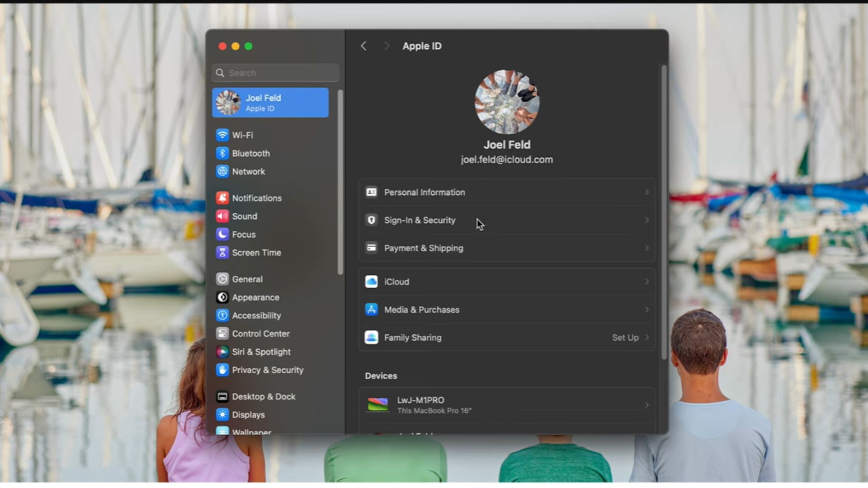Open Wi-Fi settings icon in sidebar

[222, 135]
